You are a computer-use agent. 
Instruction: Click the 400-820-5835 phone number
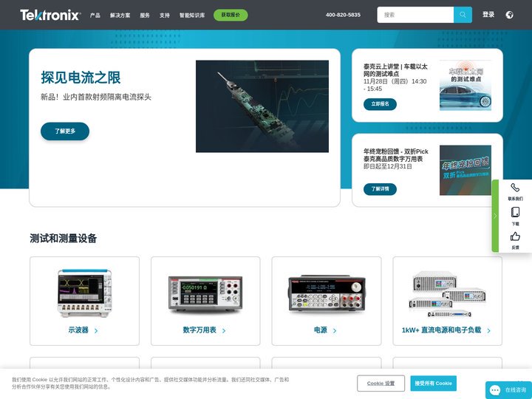(343, 15)
